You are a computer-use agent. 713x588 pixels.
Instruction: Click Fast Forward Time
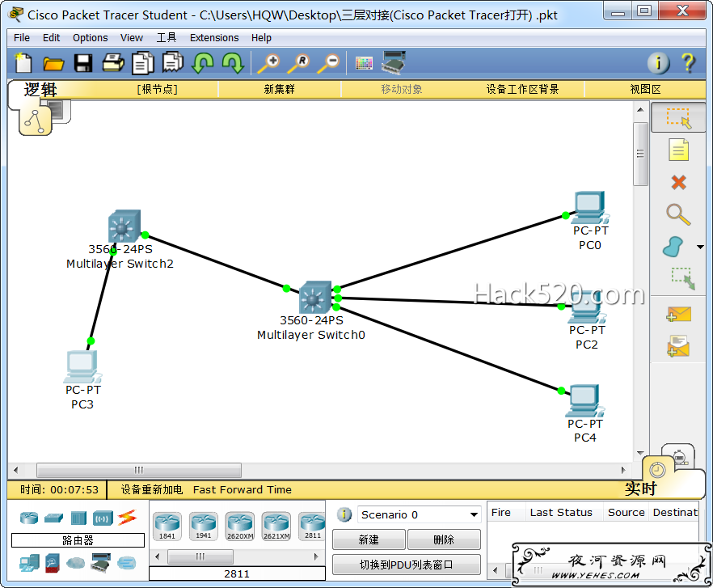(242, 489)
